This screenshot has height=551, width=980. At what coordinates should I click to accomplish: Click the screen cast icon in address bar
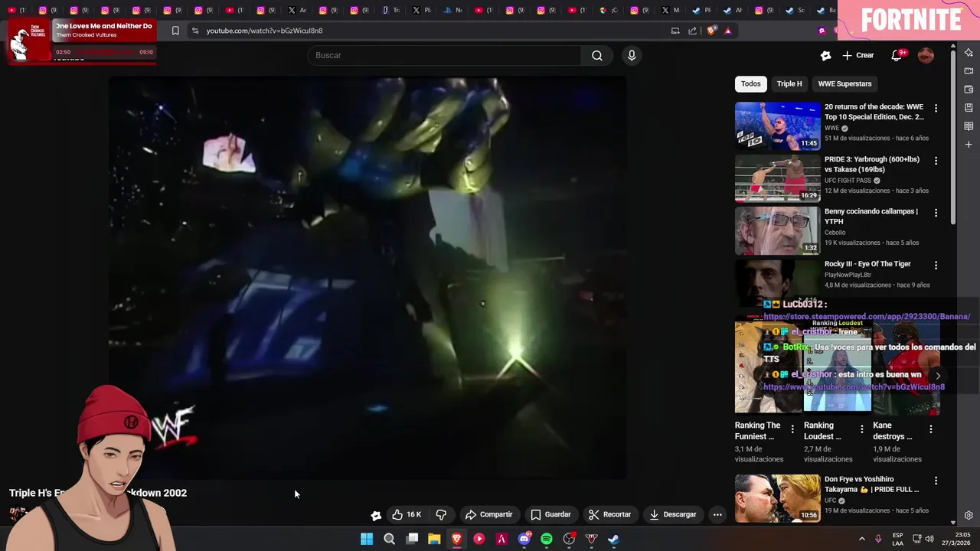675,31
